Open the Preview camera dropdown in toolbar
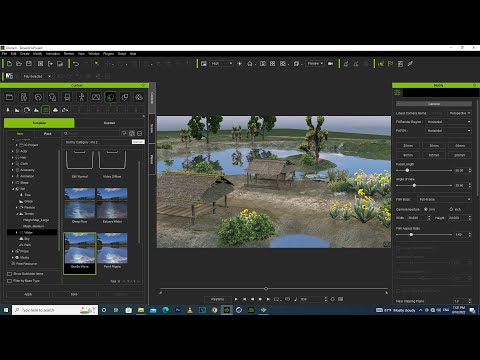480x360 pixels. pos(315,63)
